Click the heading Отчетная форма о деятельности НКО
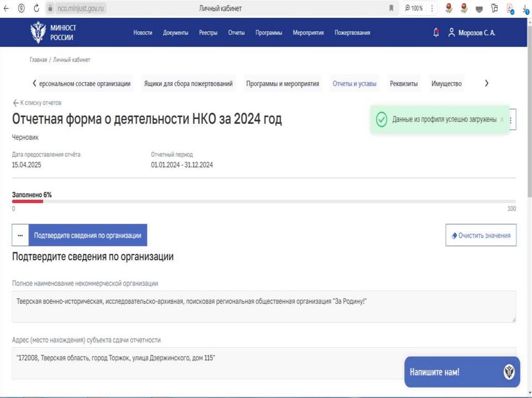532x398 pixels. coord(147,119)
